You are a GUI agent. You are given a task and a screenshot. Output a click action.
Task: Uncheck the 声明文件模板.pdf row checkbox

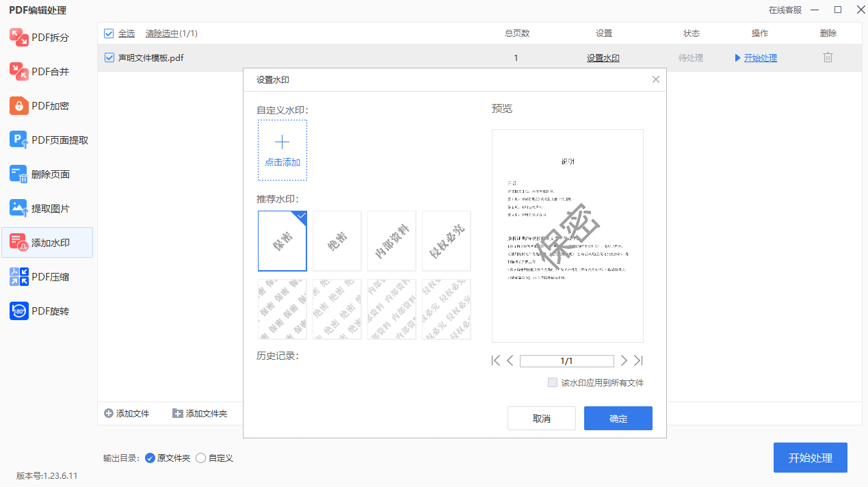(x=109, y=58)
